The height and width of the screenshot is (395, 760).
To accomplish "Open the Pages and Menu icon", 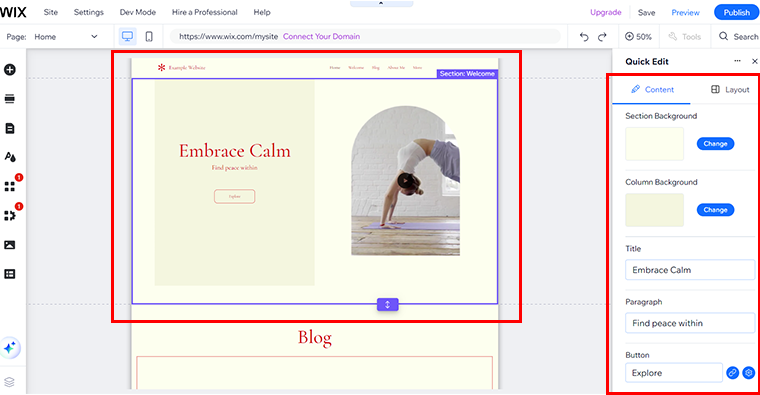I will 10,128.
